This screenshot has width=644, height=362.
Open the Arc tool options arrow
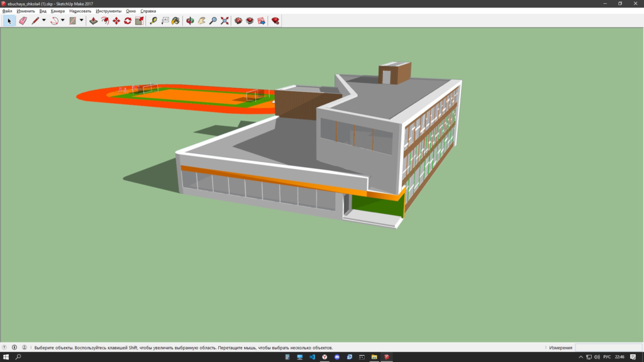pos(62,21)
